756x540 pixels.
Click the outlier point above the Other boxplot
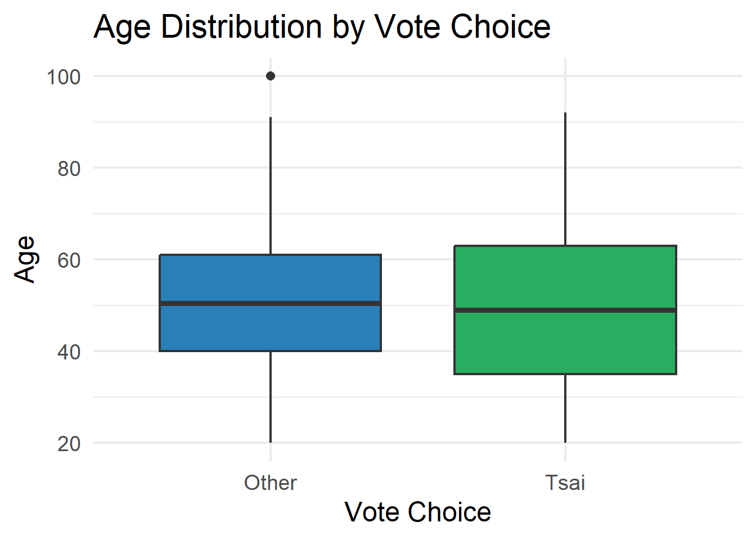pyautogui.click(x=271, y=76)
